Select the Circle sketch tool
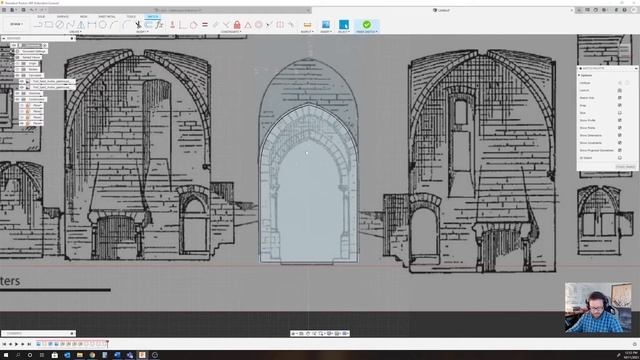 (x=60, y=25)
